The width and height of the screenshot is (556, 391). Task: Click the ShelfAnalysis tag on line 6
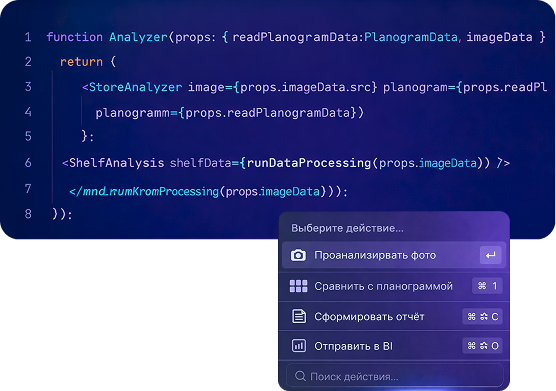point(116,163)
